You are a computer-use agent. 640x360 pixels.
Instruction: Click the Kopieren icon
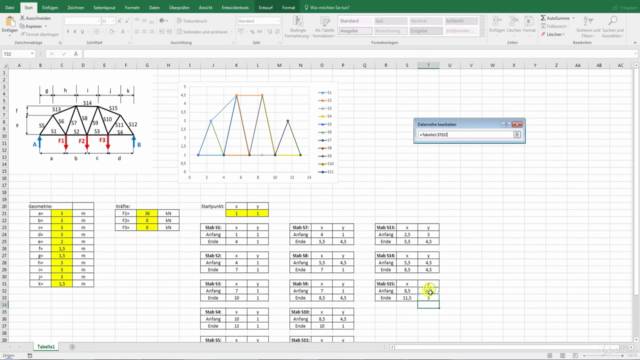tap(23, 26)
